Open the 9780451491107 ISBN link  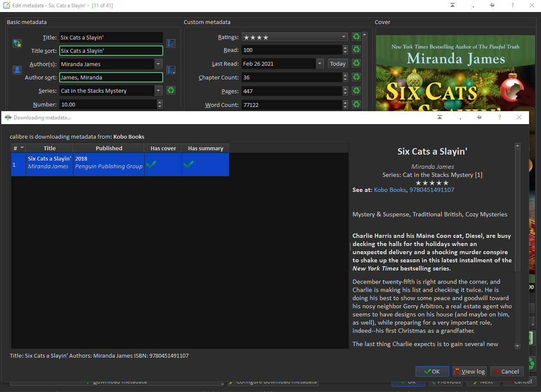point(432,190)
